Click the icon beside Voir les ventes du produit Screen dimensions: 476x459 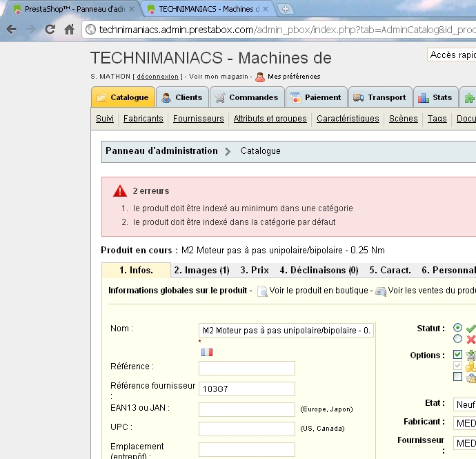tap(381, 291)
